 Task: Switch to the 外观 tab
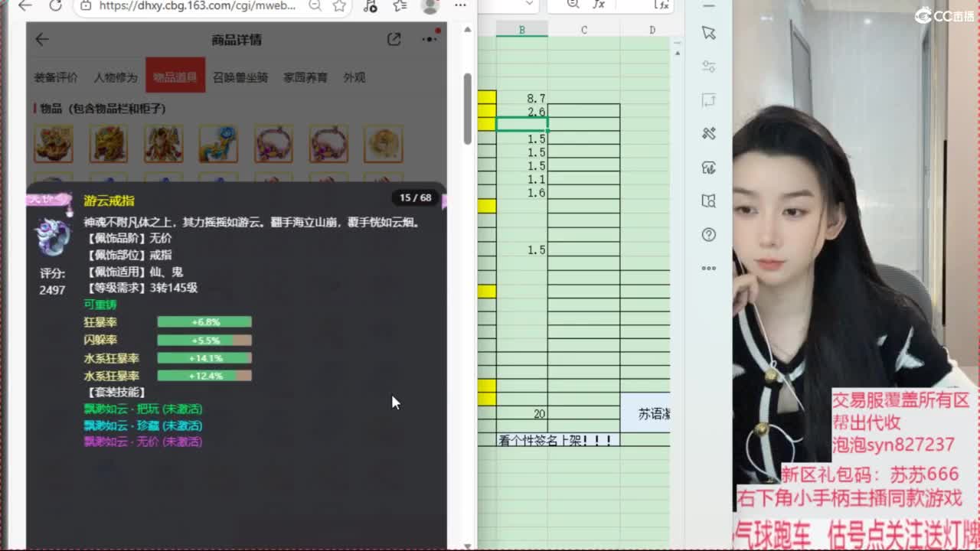tap(354, 77)
